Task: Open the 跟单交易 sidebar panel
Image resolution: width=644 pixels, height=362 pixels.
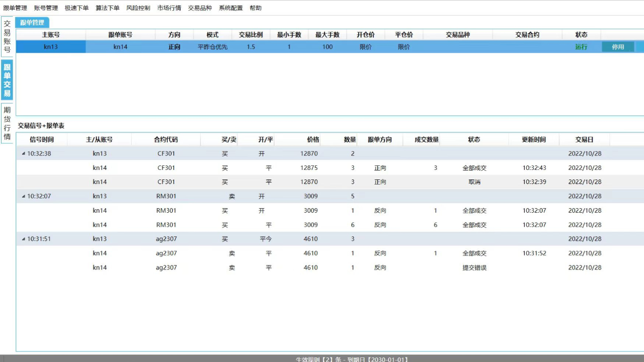Action: pyautogui.click(x=7, y=80)
